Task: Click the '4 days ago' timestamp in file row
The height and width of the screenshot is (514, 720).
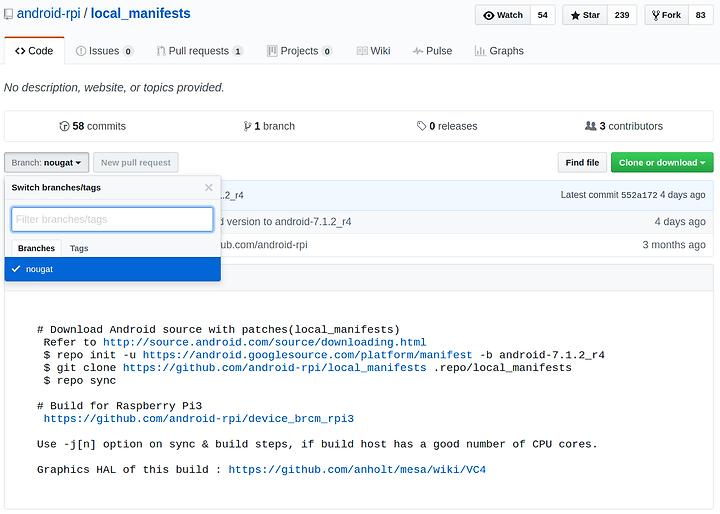Action: (680, 221)
